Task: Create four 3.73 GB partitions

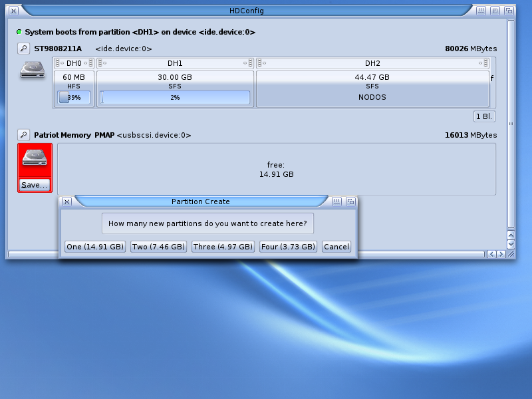Action: pyautogui.click(x=288, y=247)
